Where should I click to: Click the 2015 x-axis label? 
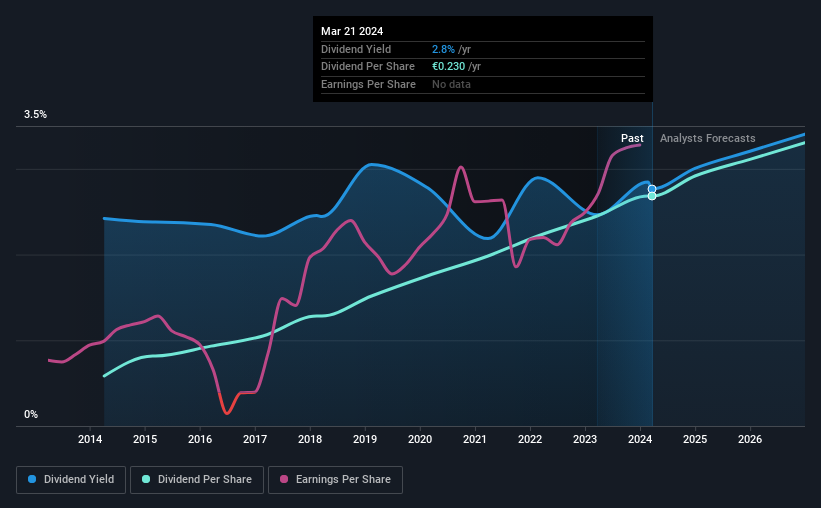pyautogui.click(x=145, y=439)
